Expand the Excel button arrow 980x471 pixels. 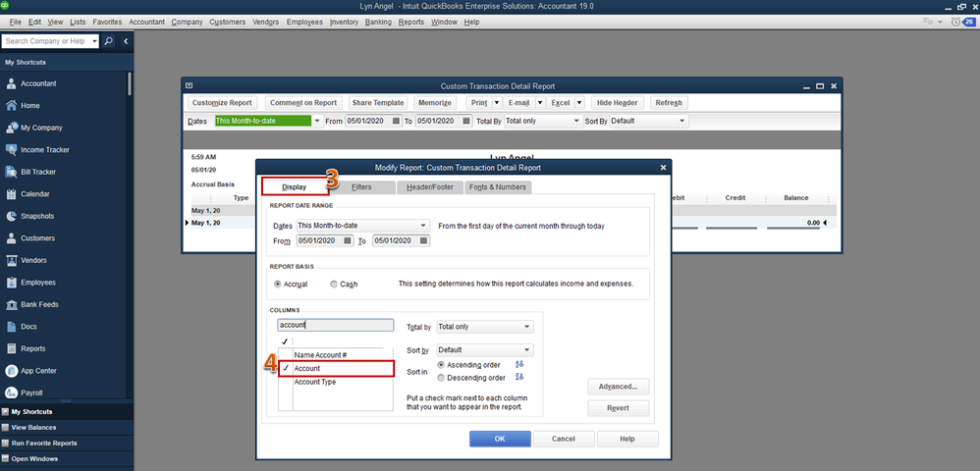point(579,103)
